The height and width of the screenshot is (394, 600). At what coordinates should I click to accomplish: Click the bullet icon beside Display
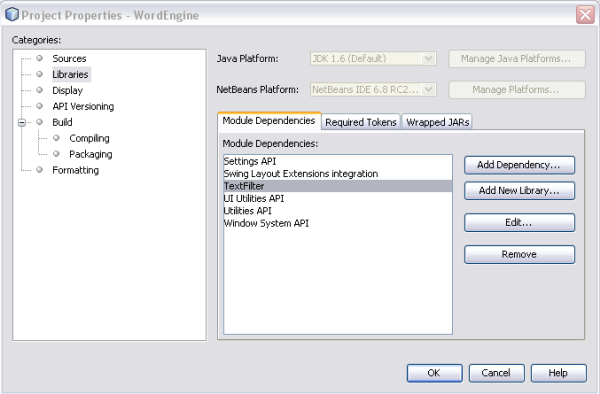[39, 90]
